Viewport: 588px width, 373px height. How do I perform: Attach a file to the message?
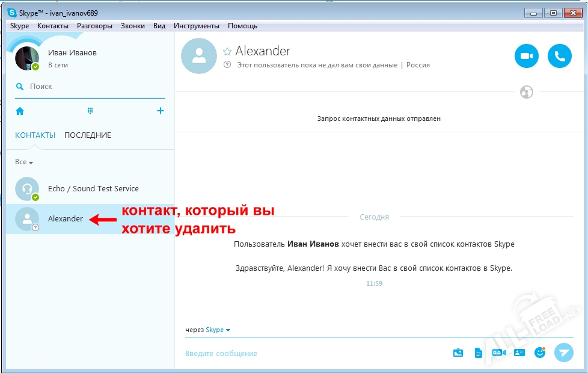point(479,354)
